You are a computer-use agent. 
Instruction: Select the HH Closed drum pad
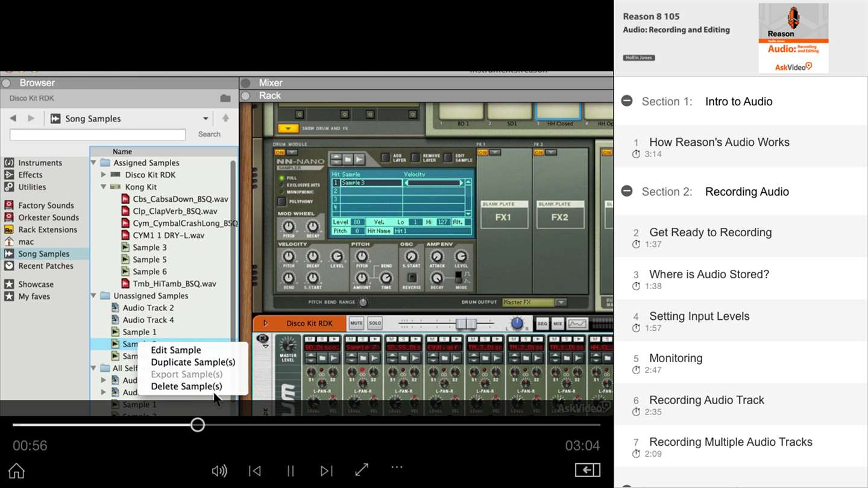558,112
